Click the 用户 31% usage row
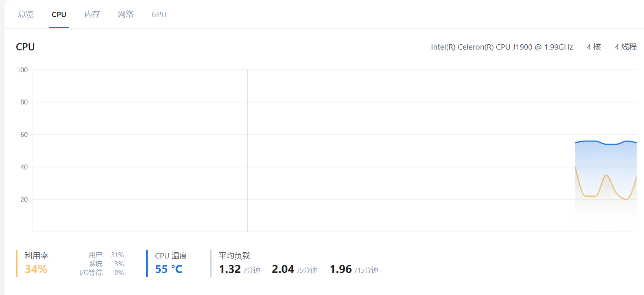This screenshot has height=295, width=644. pos(106,255)
